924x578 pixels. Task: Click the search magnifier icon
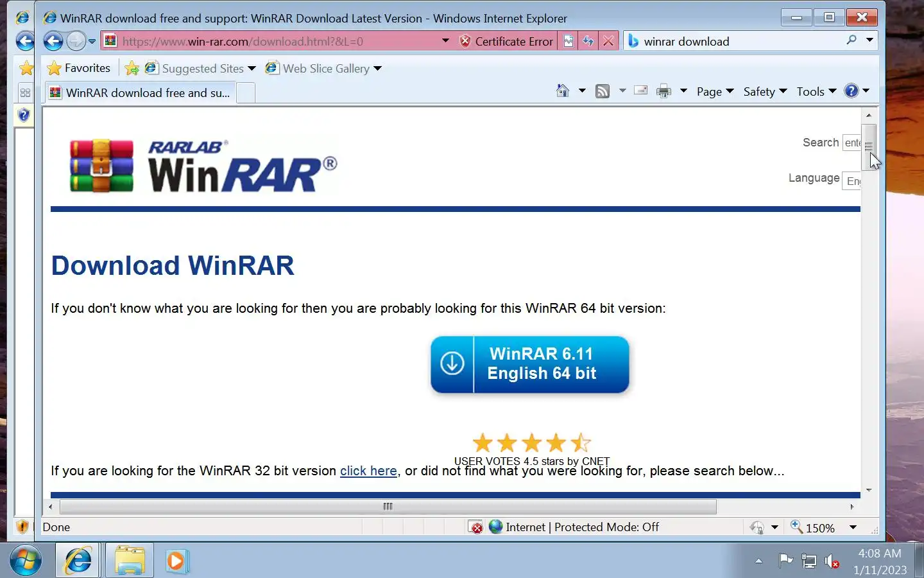[x=851, y=40]
